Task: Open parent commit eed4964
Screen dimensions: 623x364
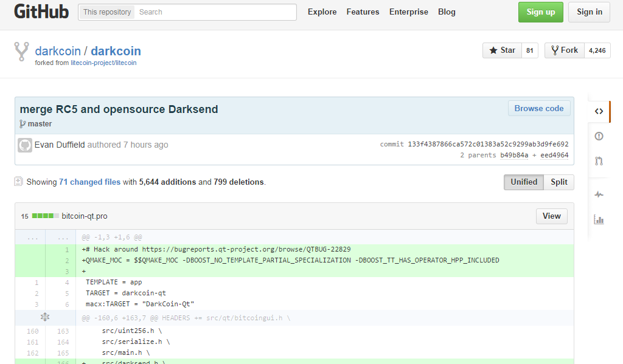Action: coord(554,155)
